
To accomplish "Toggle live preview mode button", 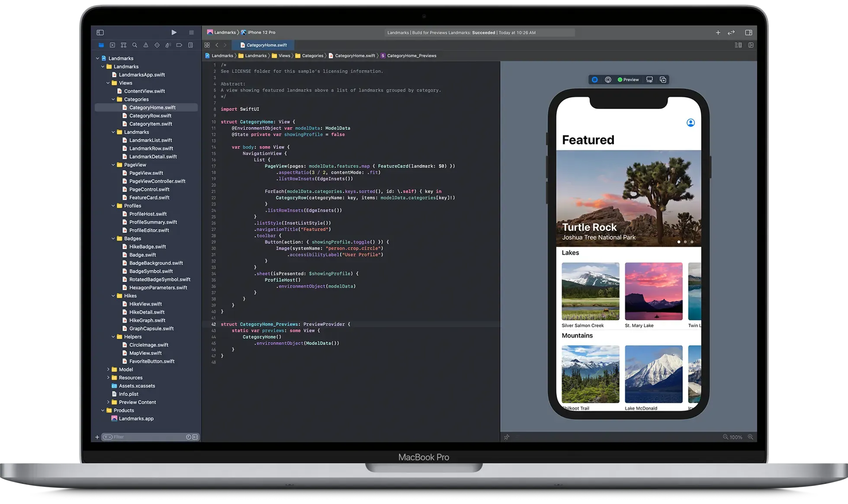I will pyautogui.click(x=595, y=79).
